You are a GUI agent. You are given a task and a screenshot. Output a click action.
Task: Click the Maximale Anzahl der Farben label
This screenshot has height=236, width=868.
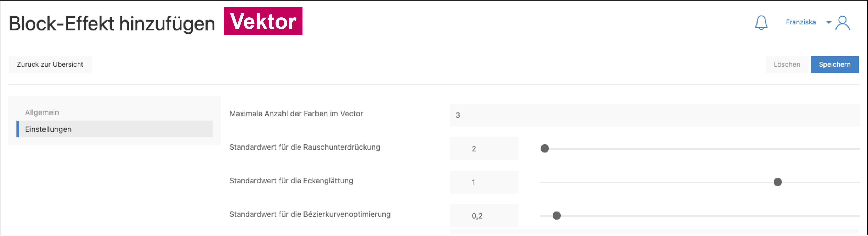pos(296,114)
